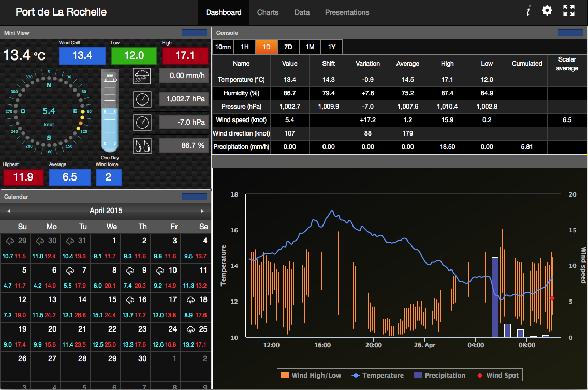Toggle Wind High/Low series in legend
The image size is (588, 390).
coord(310,376)
